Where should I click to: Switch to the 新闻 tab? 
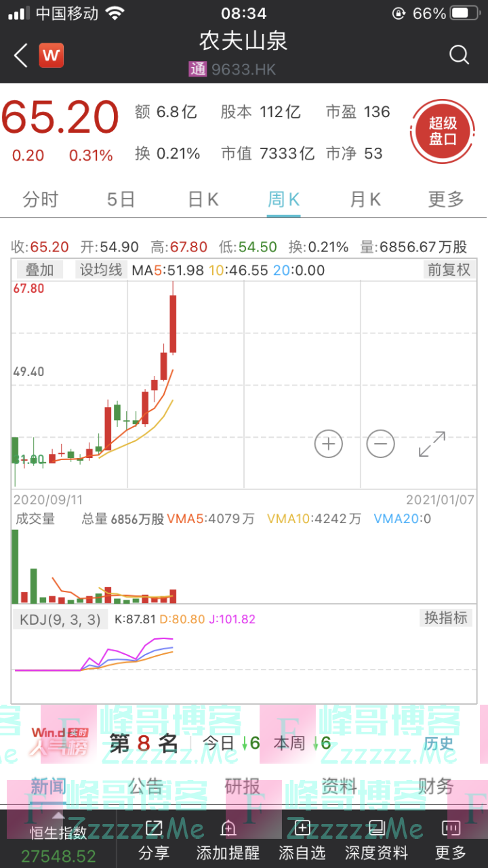(x=49, y=787)
